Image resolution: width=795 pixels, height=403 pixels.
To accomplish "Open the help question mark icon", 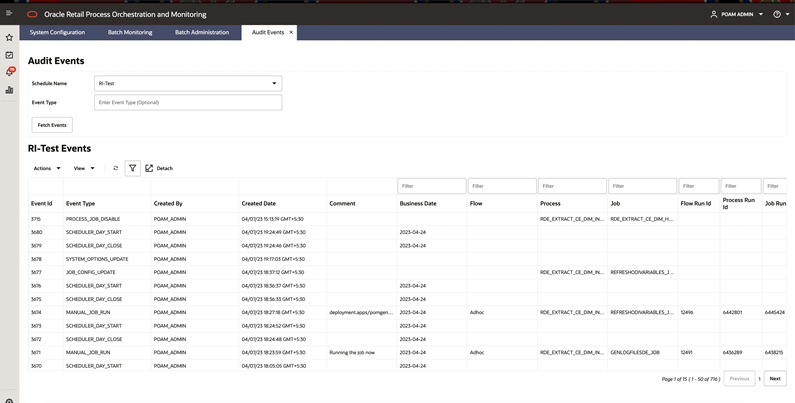I will tap(777, 14).
